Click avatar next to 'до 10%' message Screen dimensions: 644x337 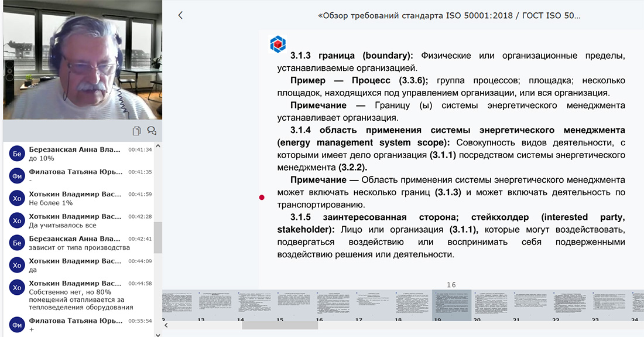[17, 154]
